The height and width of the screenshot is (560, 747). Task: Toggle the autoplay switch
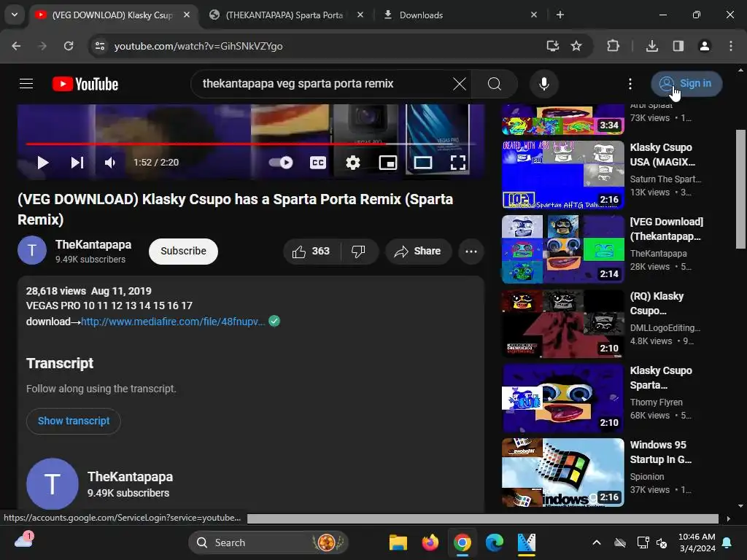[281, 163]
